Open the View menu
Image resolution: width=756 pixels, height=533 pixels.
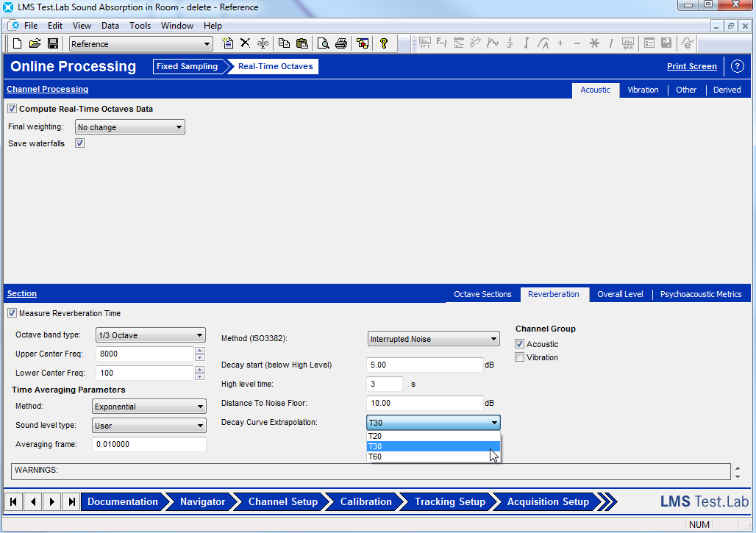pyautogui.click(x=82, y=26)
